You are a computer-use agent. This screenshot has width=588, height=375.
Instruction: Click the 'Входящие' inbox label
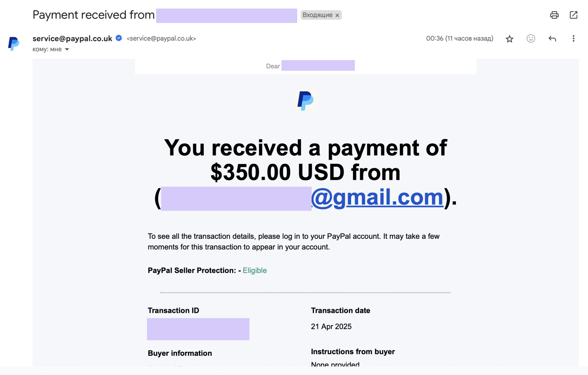pos(317,15)
